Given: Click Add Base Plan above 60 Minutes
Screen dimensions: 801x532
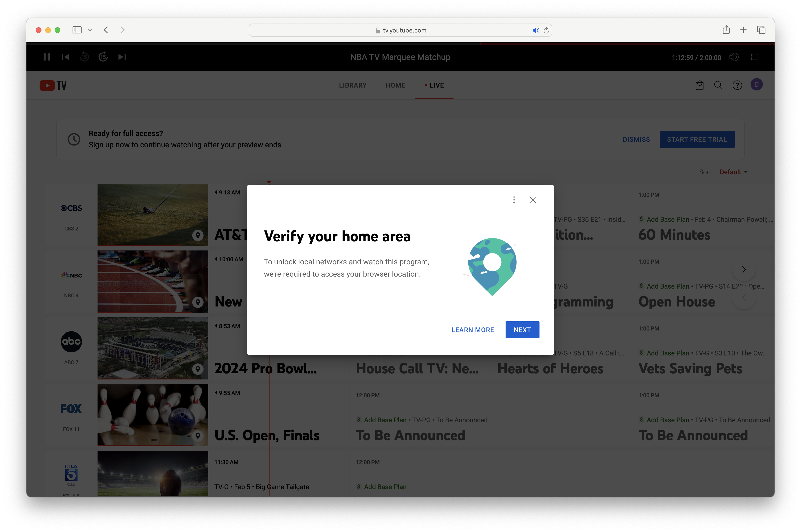Looking at the screenshot, I should [x=668, y=220].
